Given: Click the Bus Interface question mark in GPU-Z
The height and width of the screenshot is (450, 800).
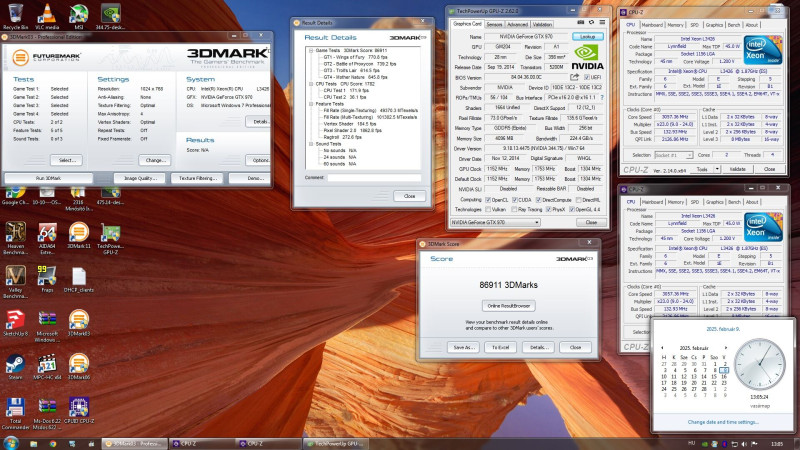Looking at the screenshot, I should click(602, 97).
